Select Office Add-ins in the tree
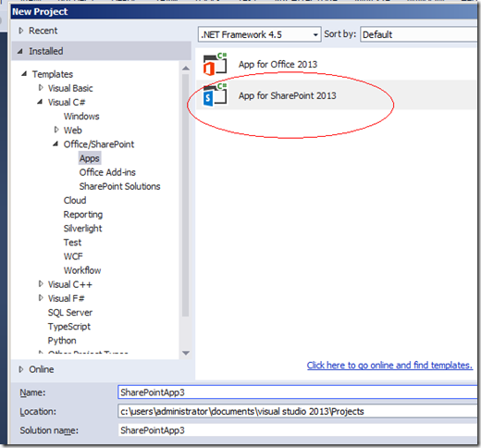Image resolution: width=481 pixels, height=448 pixels. click(107, 172)
